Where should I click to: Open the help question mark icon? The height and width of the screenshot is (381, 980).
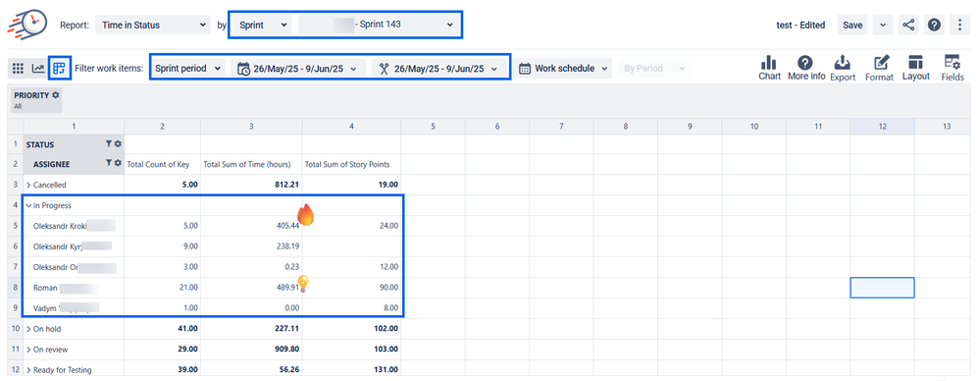[x=934, y=25]
